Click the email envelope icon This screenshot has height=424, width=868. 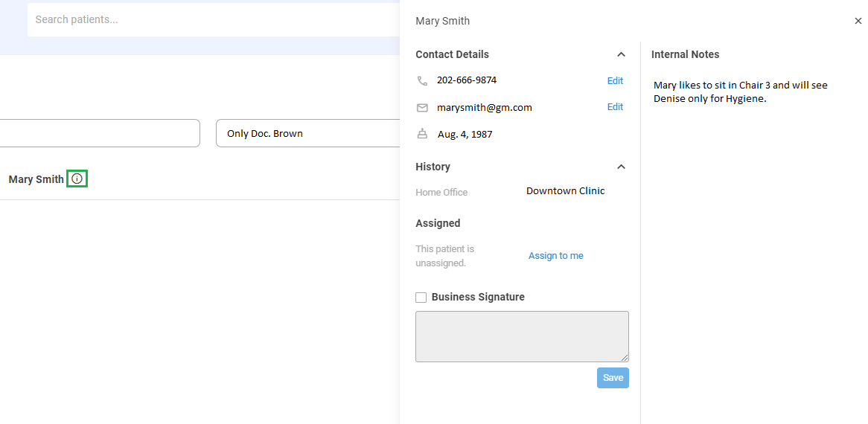click(x=422, y=108)
